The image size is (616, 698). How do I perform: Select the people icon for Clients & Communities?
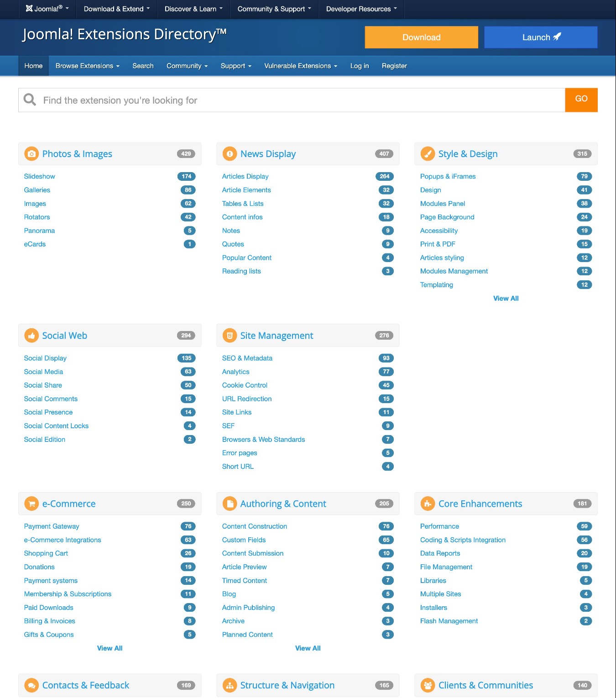(x=428, y=685)
